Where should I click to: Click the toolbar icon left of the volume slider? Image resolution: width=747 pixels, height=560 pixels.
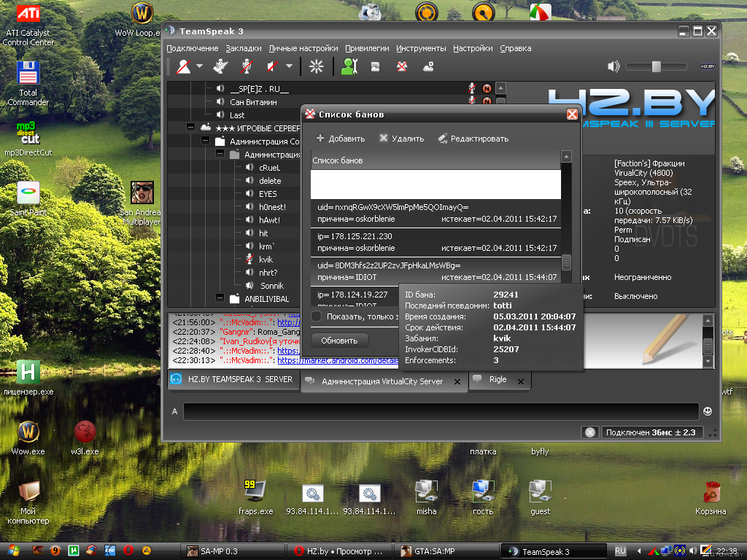click(614, 67)
